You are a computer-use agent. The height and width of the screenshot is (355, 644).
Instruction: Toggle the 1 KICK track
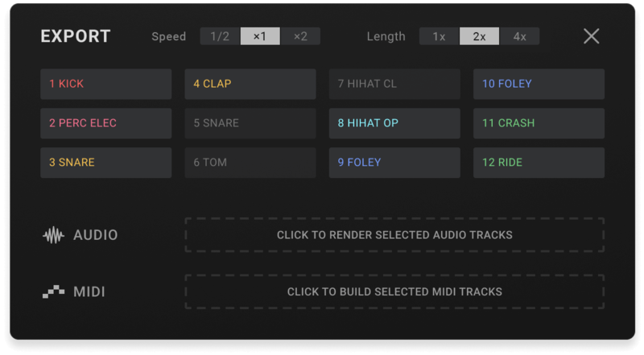(105, 84)
